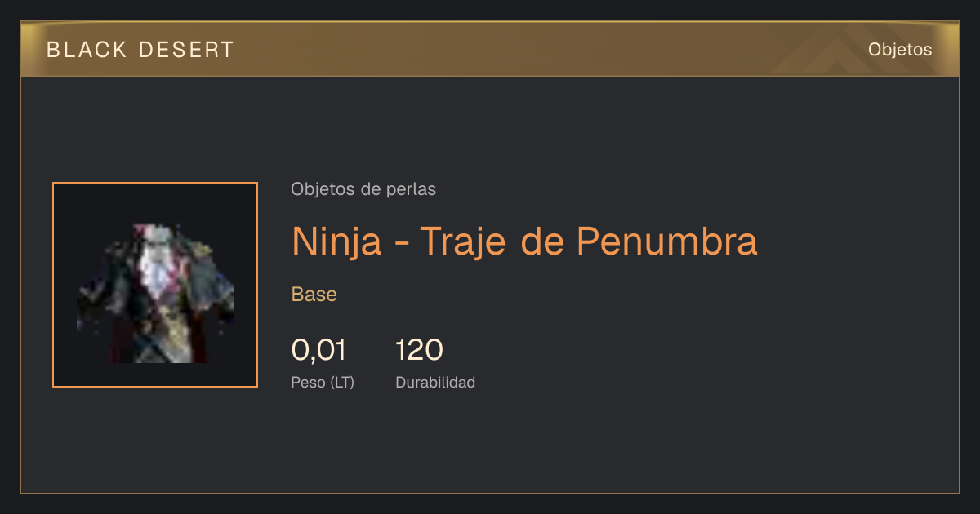Click the word Penumbra in the title

click(x=666, y=241)
